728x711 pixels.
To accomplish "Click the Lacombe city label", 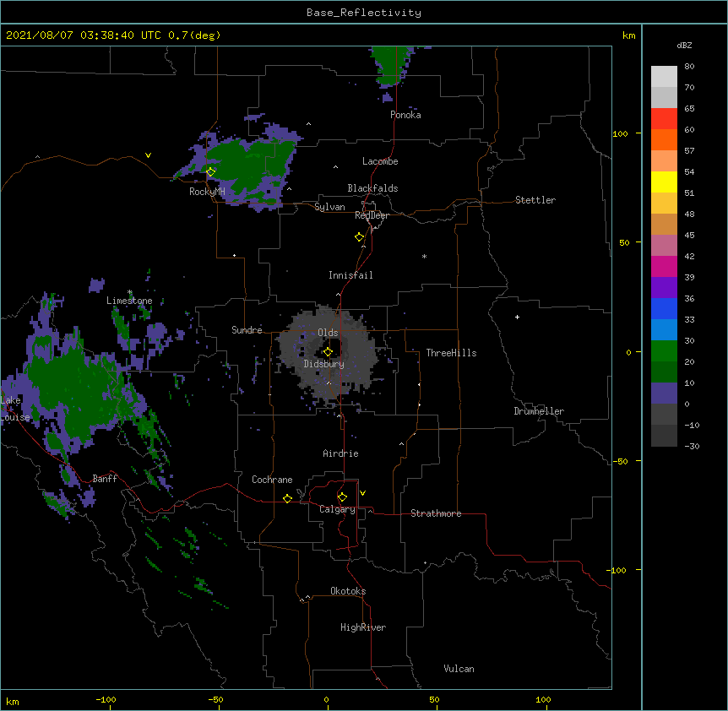I will point(380,161).
